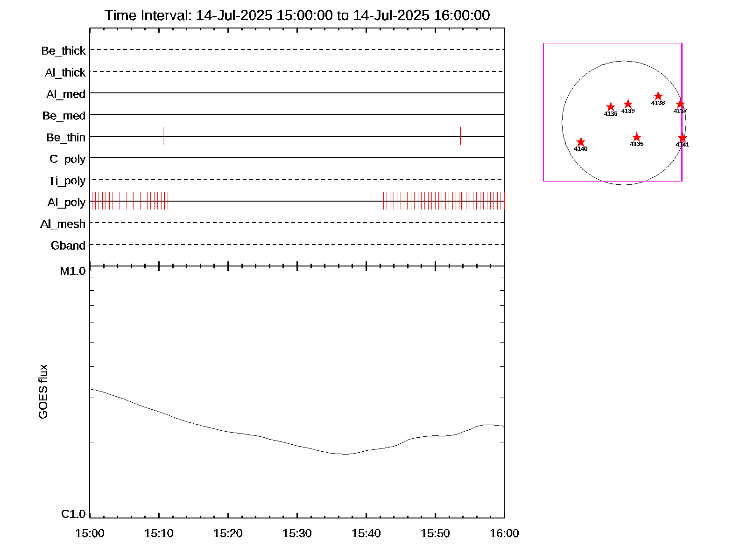Image resolution: width=747 pixels, height=560 pixels.
Task: Click the 16:00 time axis label
Action: pos(504,533)
